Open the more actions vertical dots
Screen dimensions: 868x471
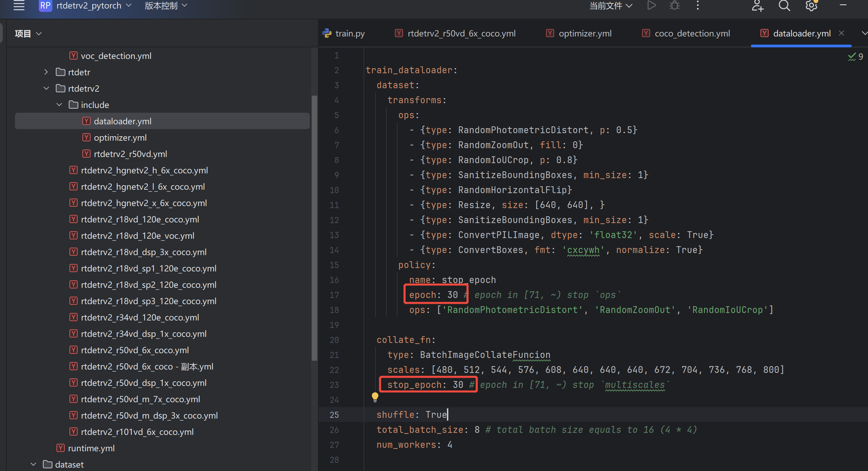tap(697, 5)
